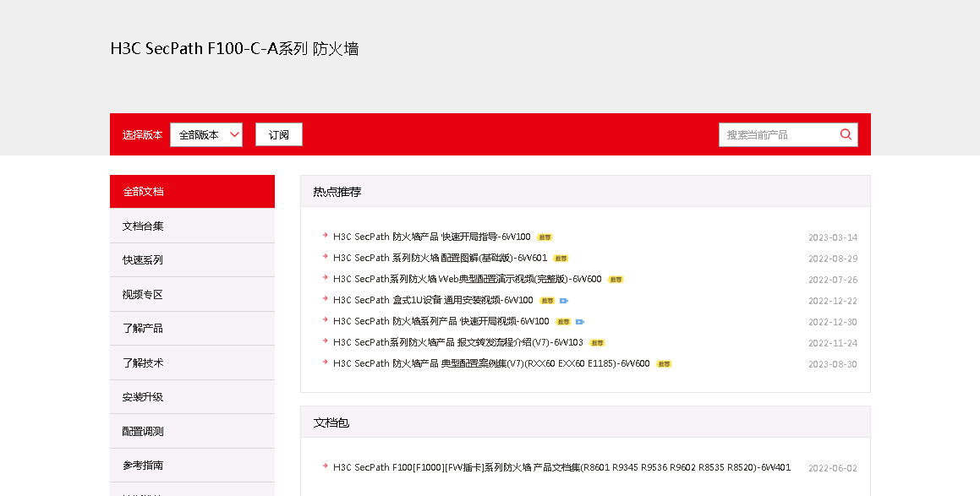Screen dimensions: 980x496
Task: Click video icon beside 快速开局视频-6W100
Action: (x=580, y=322)
